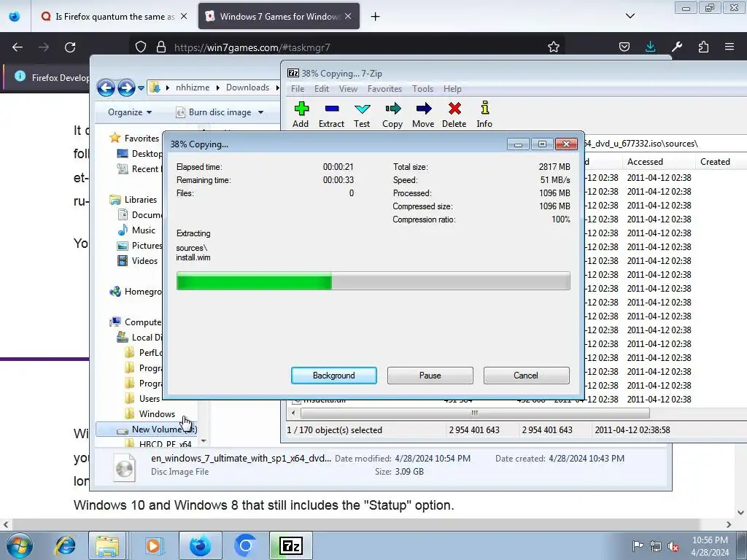
Task: Expand the list-all-tabs dropdown chevron
Action: coord(630,16)
